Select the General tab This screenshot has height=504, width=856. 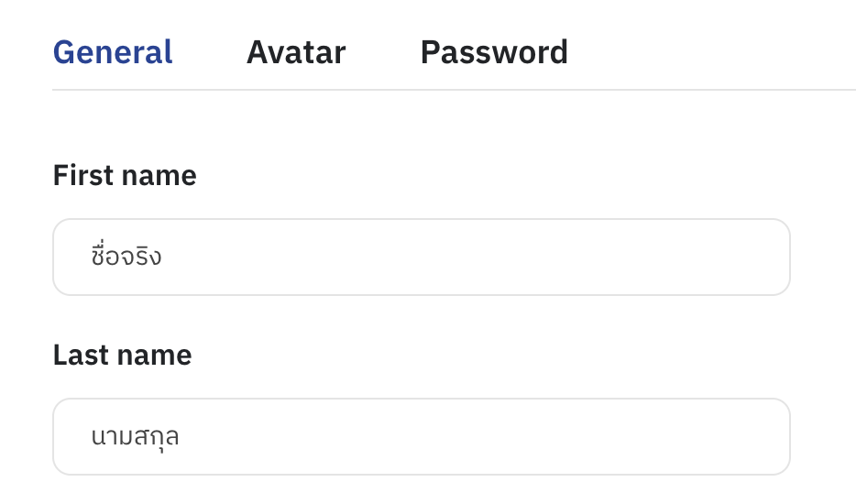tap(113, 52)
